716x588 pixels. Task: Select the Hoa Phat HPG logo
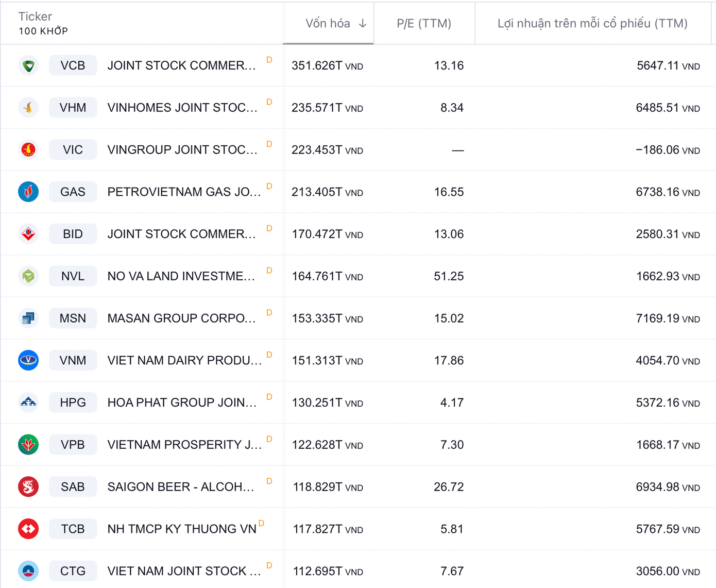point(28,402)
